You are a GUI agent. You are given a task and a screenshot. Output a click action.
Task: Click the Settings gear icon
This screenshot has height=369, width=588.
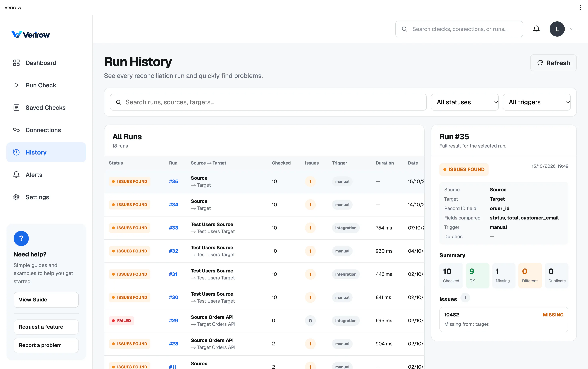tap(16, 197)
